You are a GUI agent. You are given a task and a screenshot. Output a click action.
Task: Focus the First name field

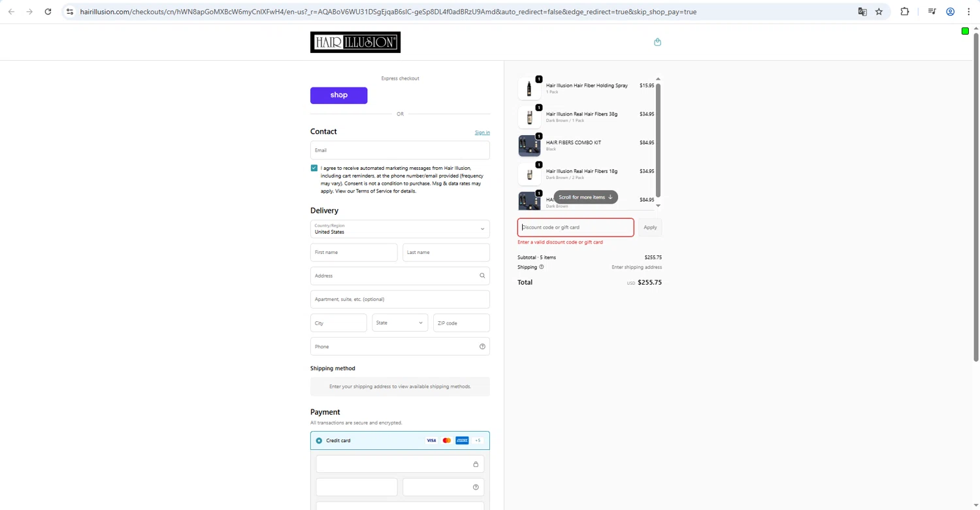tap(353, 252)
